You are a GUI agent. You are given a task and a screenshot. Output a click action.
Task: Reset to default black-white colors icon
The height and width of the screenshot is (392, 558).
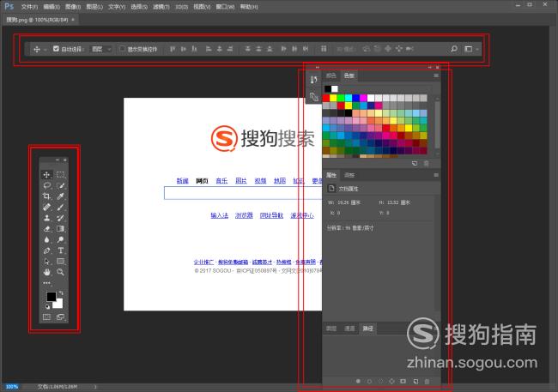pos(48,306)
